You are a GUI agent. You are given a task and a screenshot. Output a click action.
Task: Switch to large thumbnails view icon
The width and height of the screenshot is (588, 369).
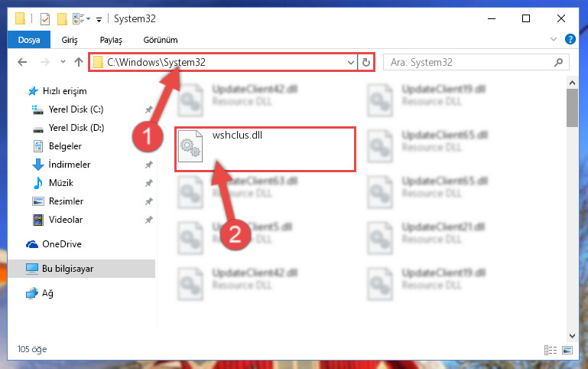coord(567,350)
